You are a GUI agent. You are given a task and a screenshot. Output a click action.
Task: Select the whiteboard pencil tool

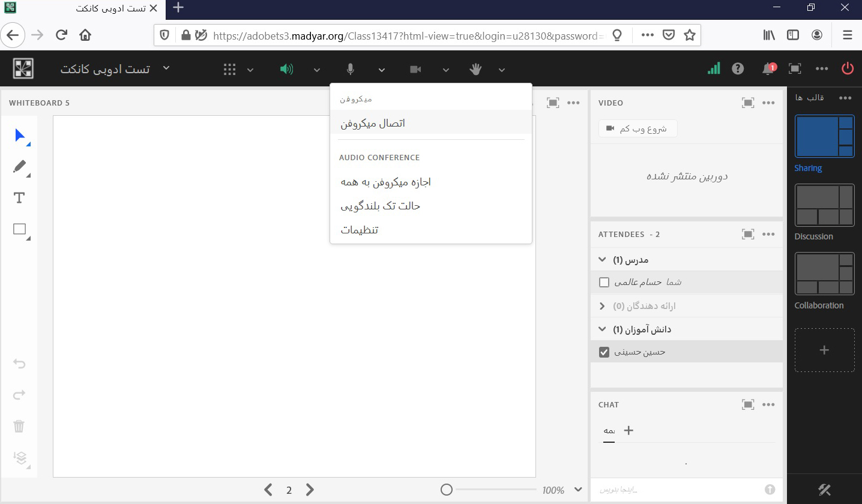tap(21, 167)
